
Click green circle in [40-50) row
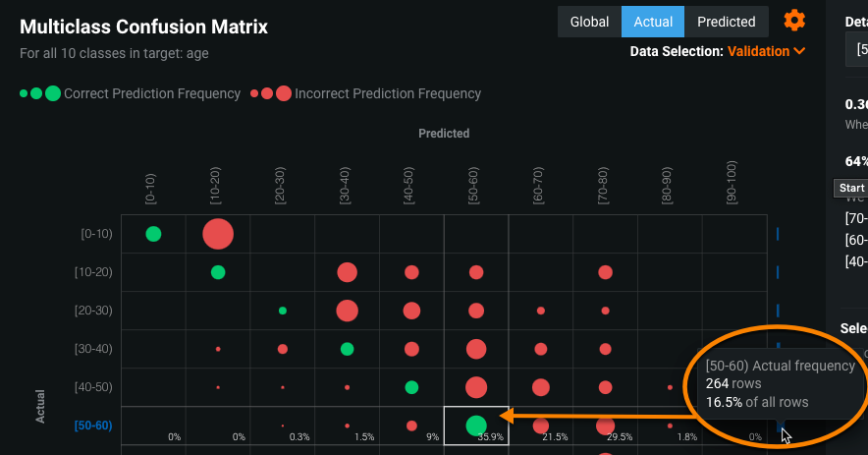tap(411, 387)
